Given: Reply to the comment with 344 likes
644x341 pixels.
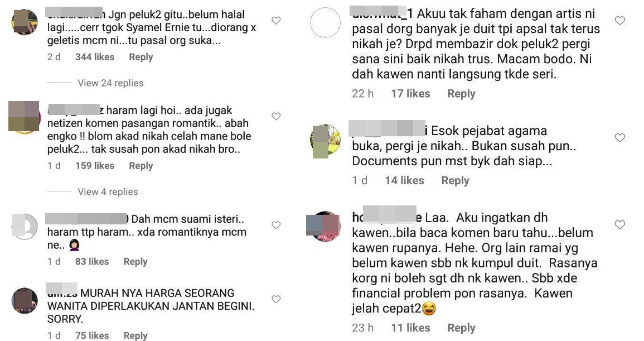Looking at the screenshot, I should pos(141,57).
